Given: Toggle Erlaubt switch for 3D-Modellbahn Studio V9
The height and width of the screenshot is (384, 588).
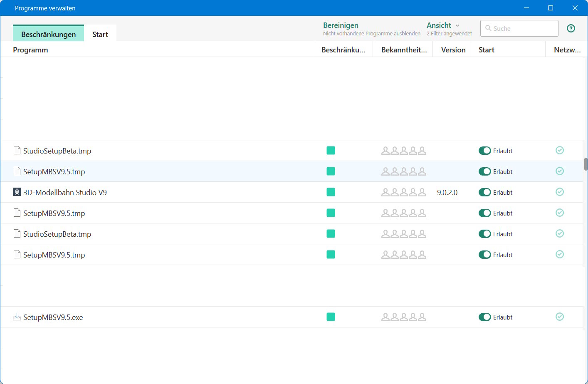Looking at the screenshot, I should [x=485, y=192].
